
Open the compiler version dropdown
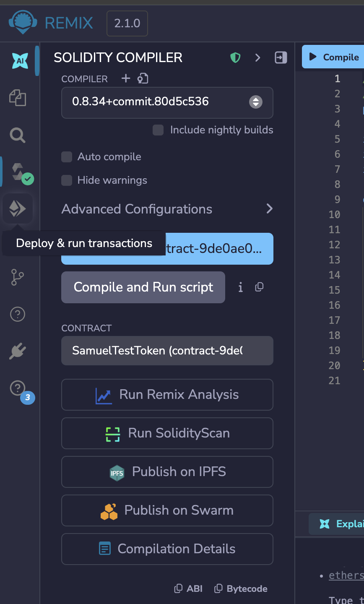[167, 102]
